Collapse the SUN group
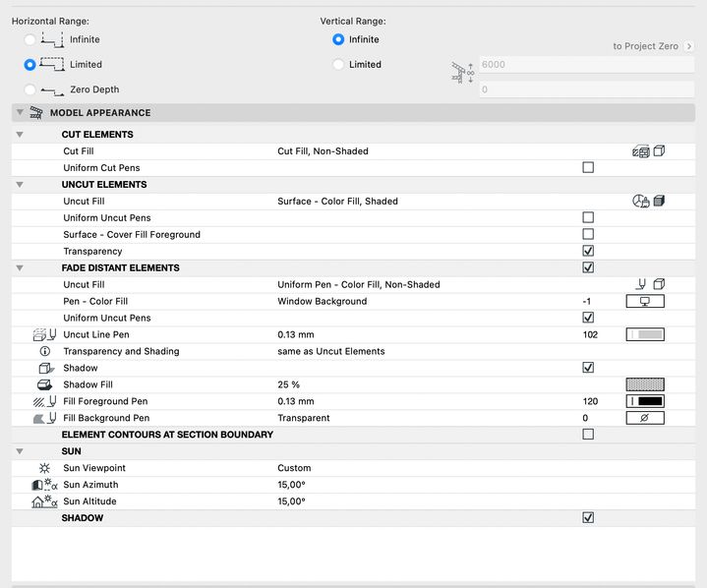The image size is (707, 588). pyautogui.click(x=20, y=451)
